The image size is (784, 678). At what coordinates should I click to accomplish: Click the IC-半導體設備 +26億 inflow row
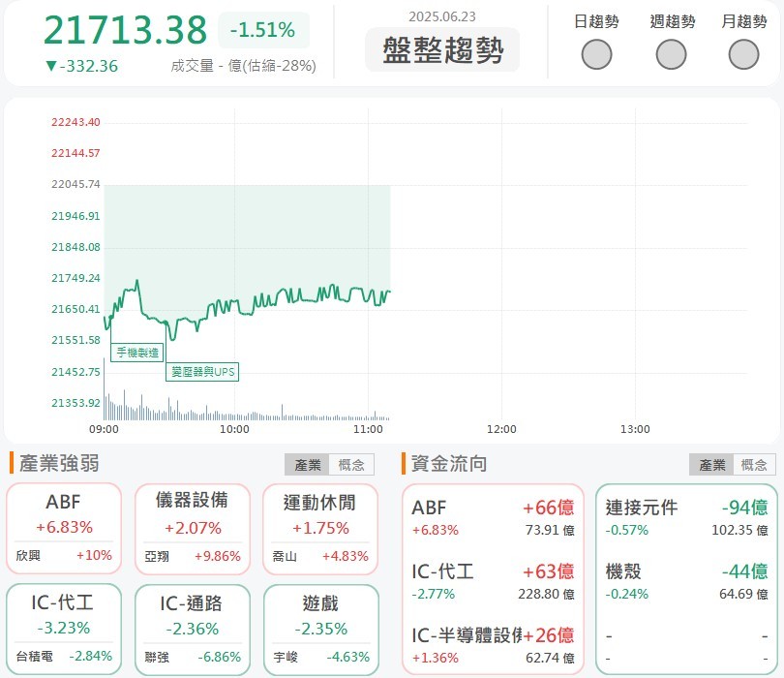click(493, 645)
